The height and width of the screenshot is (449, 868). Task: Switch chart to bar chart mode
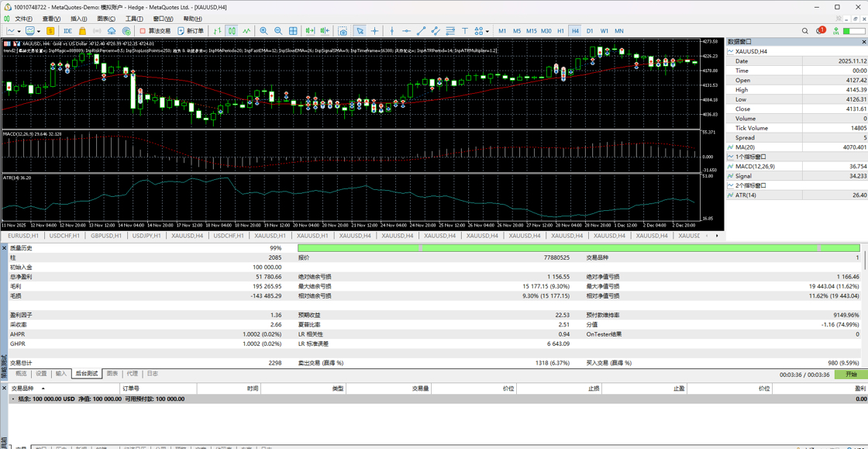point(218,31)
